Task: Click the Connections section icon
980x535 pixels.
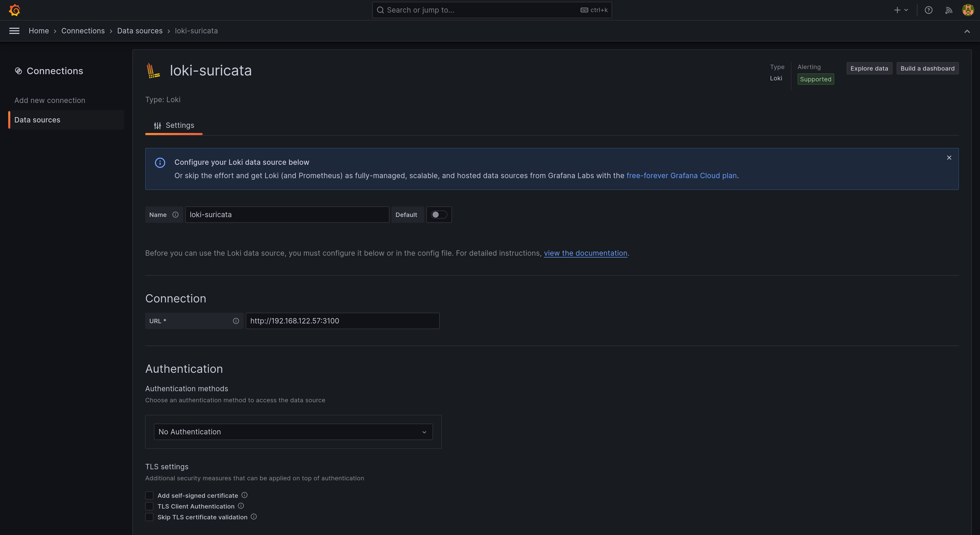Action: 18,71
